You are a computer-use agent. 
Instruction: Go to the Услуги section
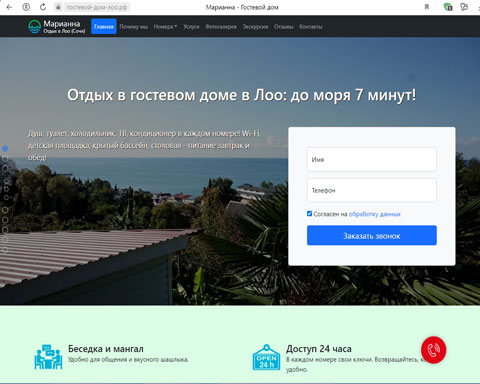[x=191, y=27]
